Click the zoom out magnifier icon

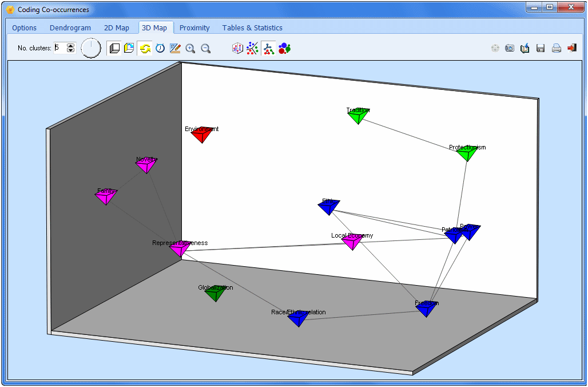pos(206,49)
